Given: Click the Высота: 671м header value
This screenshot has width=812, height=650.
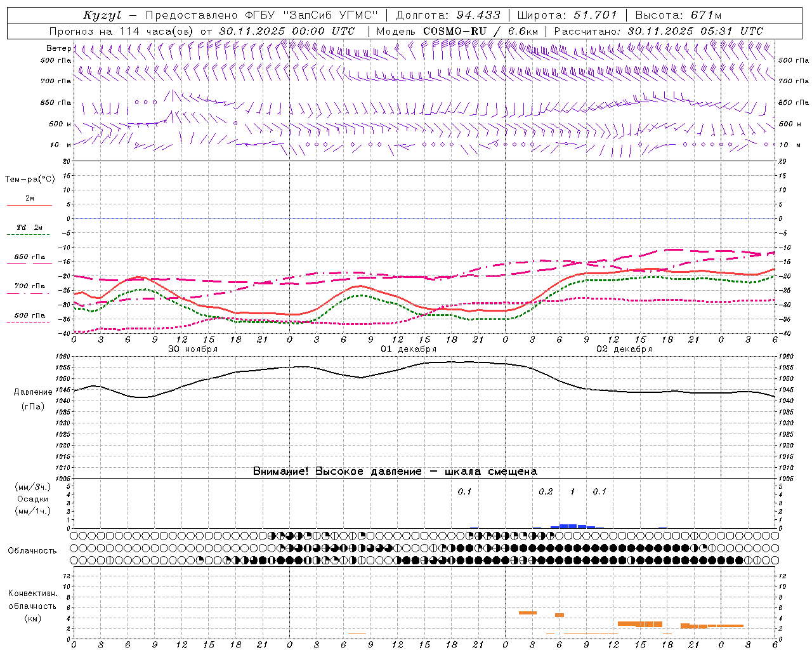Looking at the screenshot, I should (678, 15).
